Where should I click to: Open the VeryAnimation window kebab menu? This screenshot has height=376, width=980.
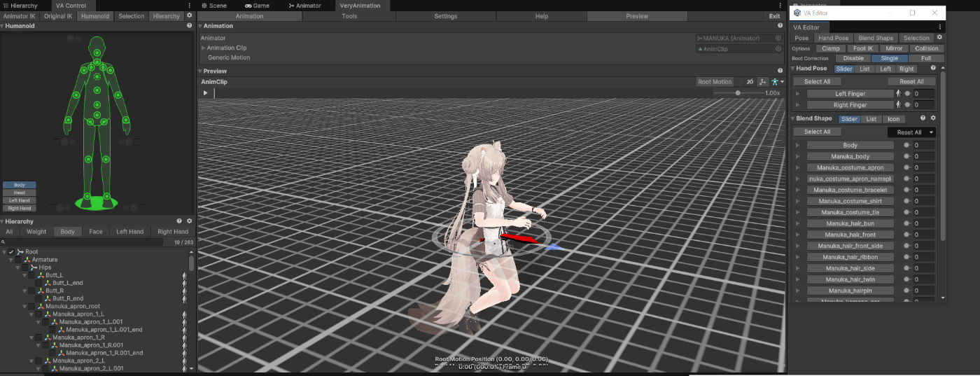780,5
